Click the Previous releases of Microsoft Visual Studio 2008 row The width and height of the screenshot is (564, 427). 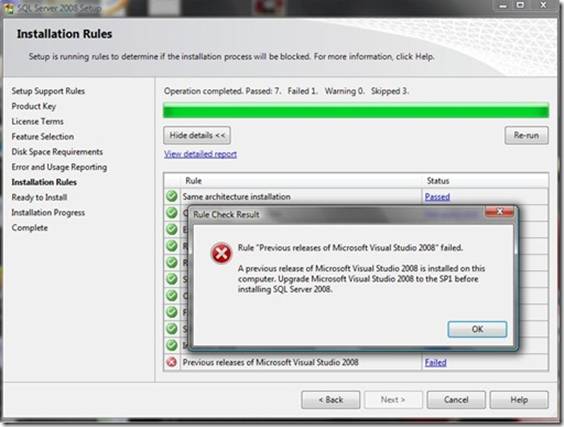356,362
